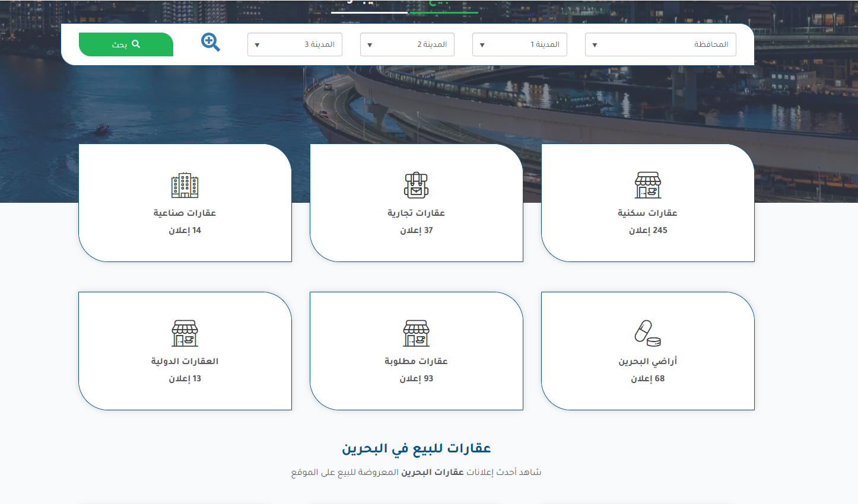Open the المدينة 2 dropdown

click(x=407, y=44)
